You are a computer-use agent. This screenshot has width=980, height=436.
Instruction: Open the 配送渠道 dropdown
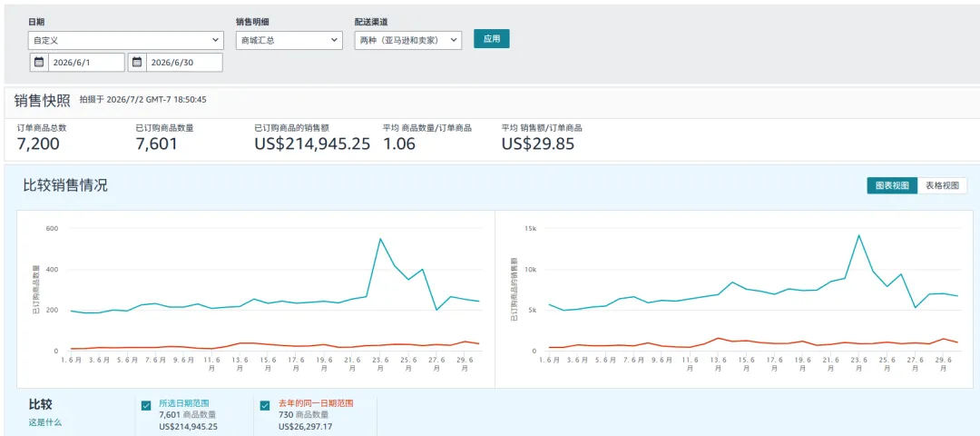(408, 41)
